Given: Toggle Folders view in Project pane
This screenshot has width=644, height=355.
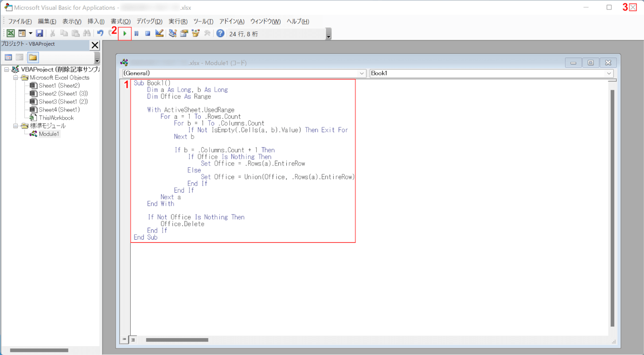Looking at the screenshot, I should point(33,57).
